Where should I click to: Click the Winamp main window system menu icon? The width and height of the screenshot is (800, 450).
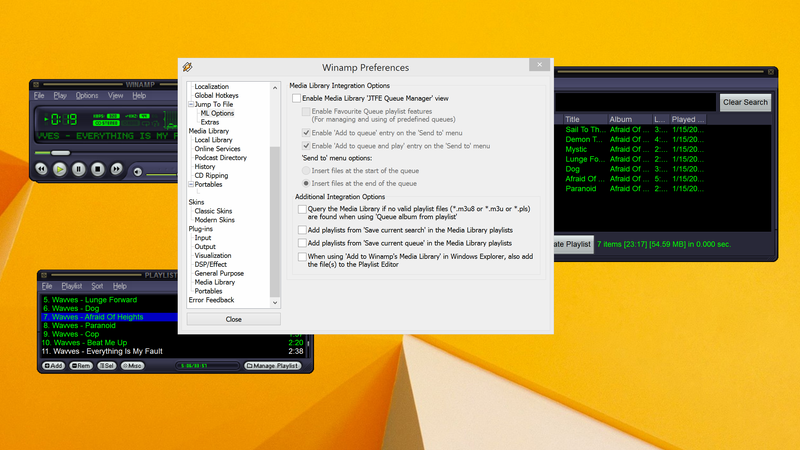tap(36, 84)
